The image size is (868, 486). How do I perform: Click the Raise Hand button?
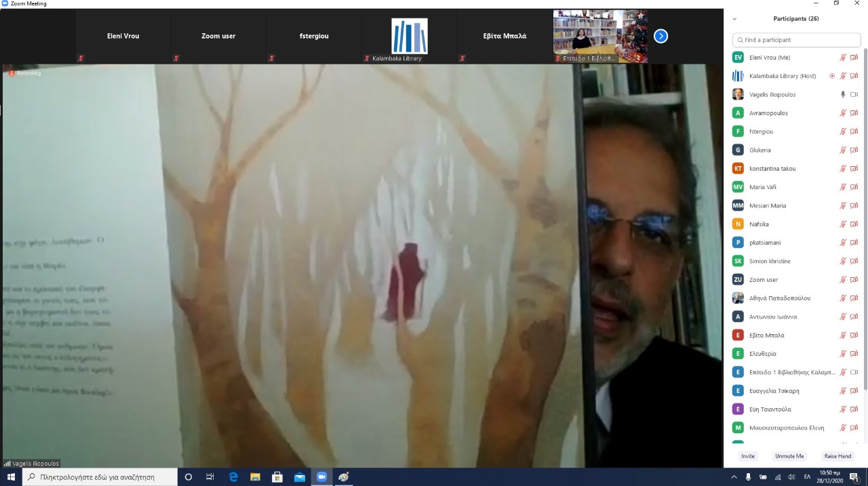pos(837,456)
